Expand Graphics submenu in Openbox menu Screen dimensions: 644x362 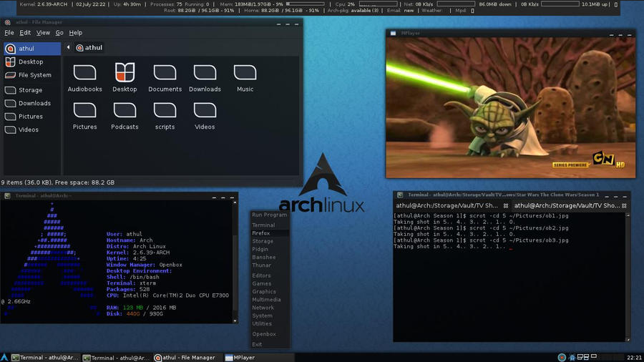(x=270, y=291)
